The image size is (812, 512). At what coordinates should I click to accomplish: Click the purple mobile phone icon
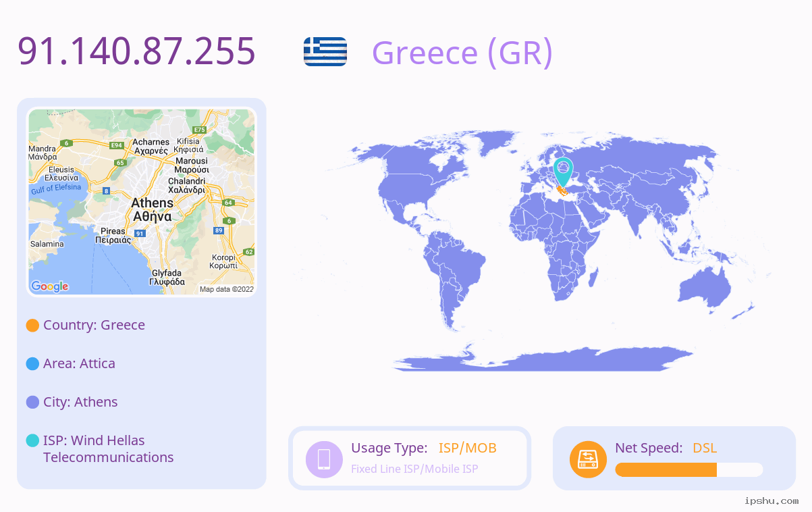click(x=324, y=459)
